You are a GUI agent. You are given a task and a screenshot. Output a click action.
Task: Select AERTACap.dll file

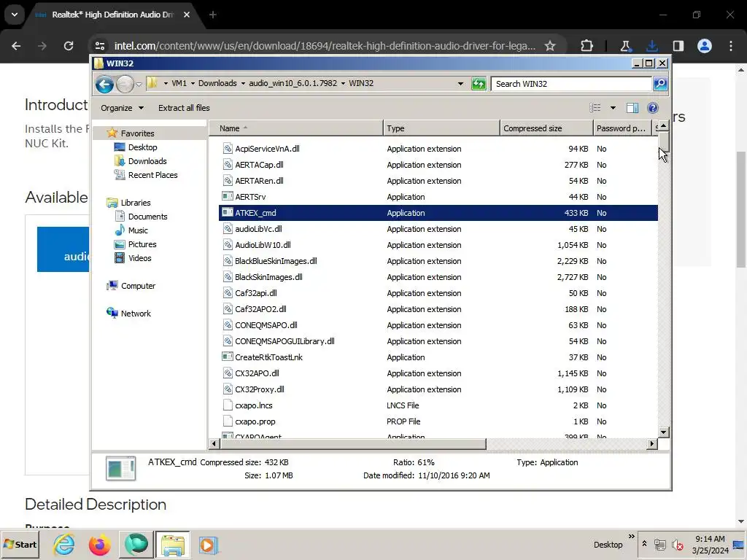click(259, 165)
